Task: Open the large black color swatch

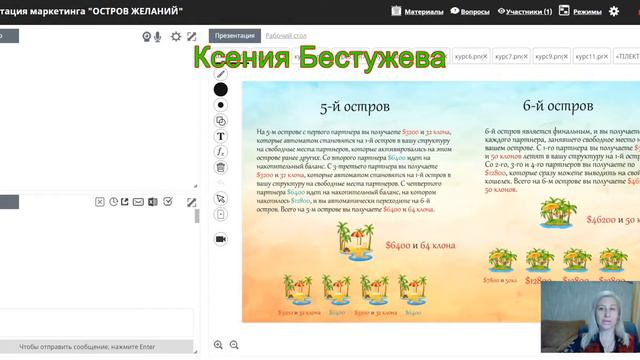Action: point(221,89)
